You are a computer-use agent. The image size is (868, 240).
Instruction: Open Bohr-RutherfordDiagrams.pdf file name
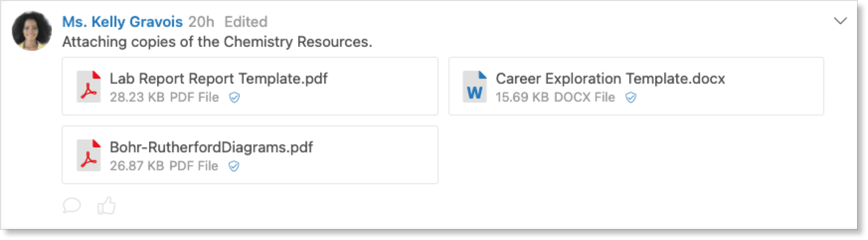[211, 147]
